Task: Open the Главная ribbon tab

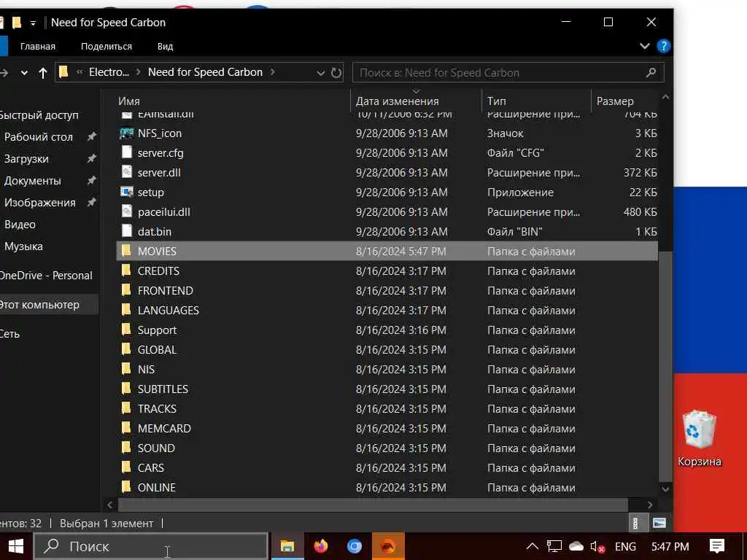Action: click(x=38, y=46)
